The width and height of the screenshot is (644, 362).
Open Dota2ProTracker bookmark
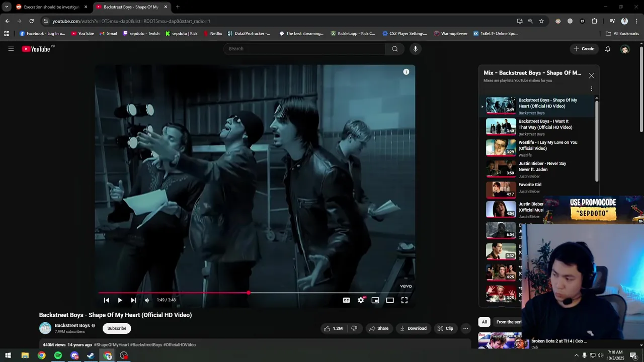tap(249, 34)
